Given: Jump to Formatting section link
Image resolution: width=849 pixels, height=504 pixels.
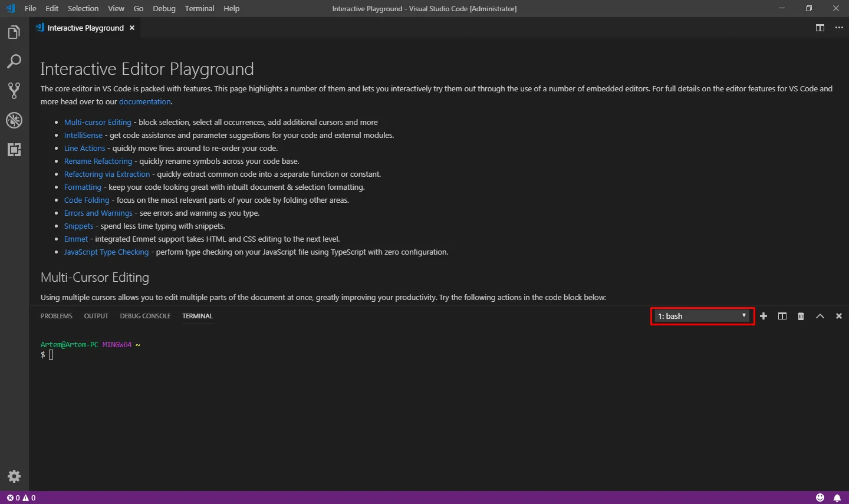Looking at the screenshot, I should coord(83,187).
